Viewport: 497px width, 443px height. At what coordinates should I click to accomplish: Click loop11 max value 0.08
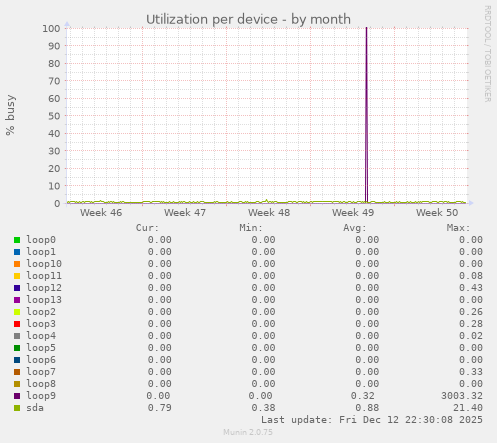coord(471,276)
